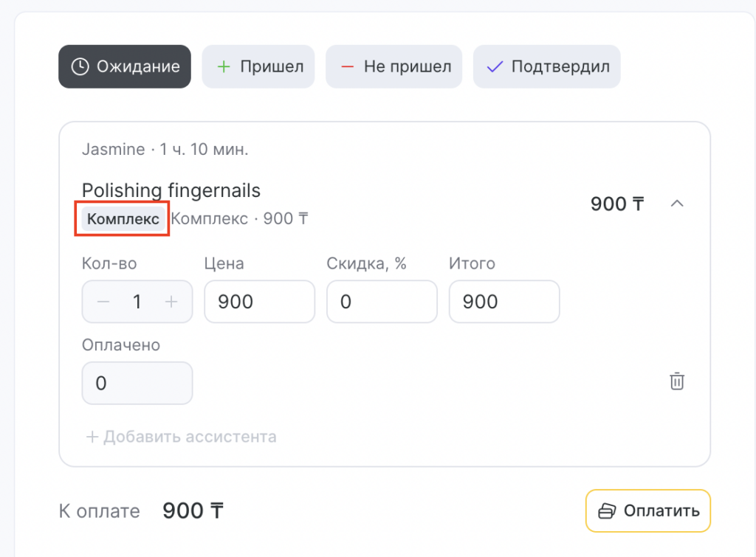Focus the Цена input field

coord(259,302)
